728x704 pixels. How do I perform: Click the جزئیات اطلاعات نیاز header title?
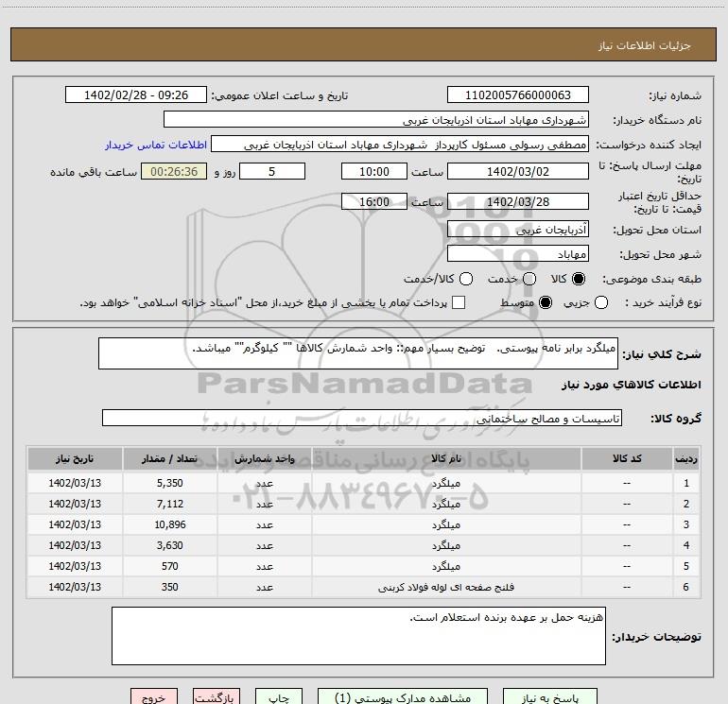[644, 45]
